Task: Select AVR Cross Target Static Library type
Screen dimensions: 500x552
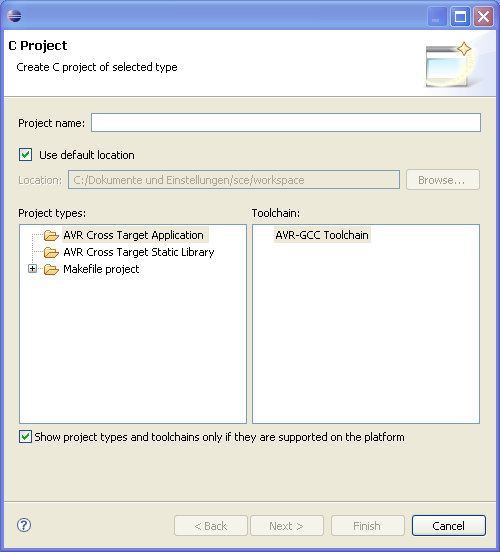Action: [x=139, y=252]
